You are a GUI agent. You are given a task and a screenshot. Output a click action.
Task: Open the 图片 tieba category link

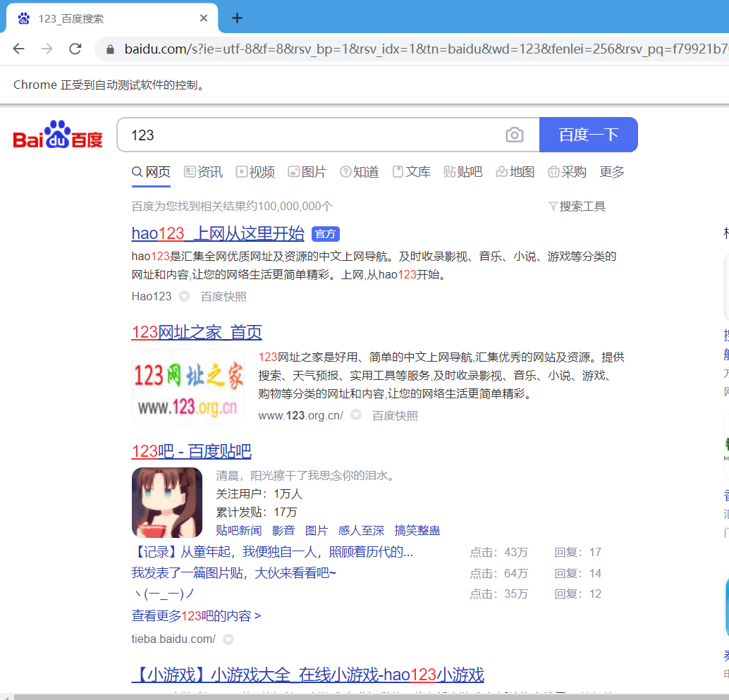[x=317, y=530]
